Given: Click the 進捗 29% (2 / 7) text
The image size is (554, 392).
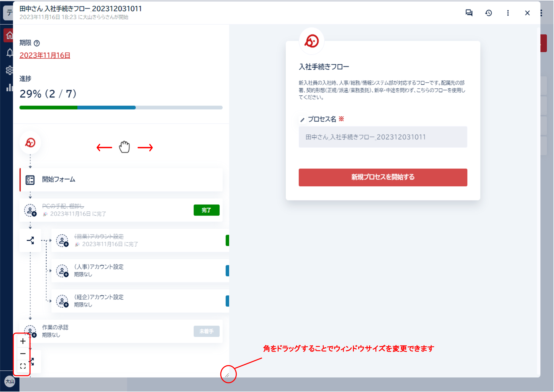Looking at the screenshot, I should pos(48,94).
